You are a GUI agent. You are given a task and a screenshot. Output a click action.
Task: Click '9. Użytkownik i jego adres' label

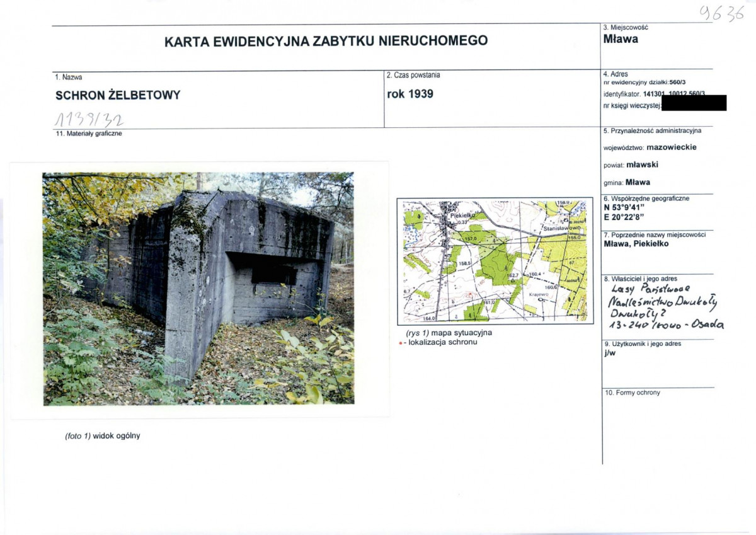(x=643, y=344)
